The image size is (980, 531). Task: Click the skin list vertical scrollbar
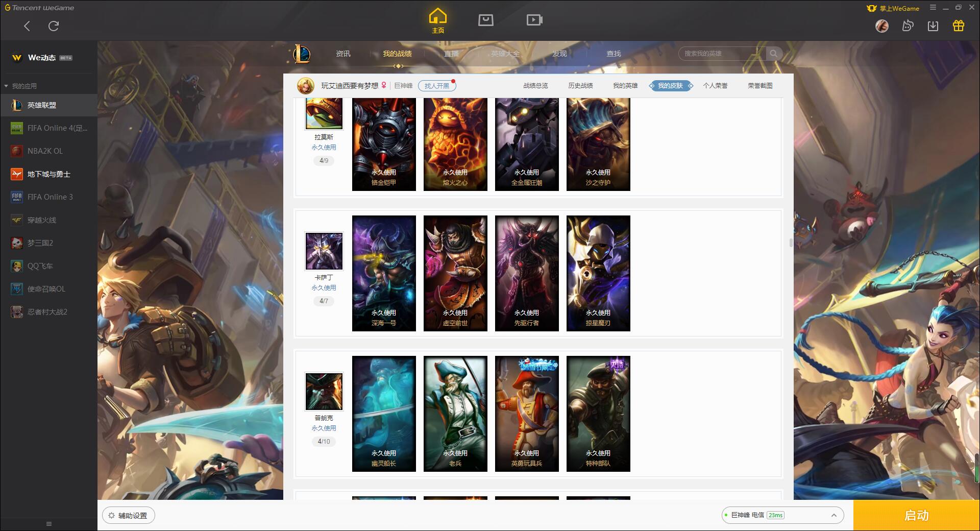click(791, 243)
